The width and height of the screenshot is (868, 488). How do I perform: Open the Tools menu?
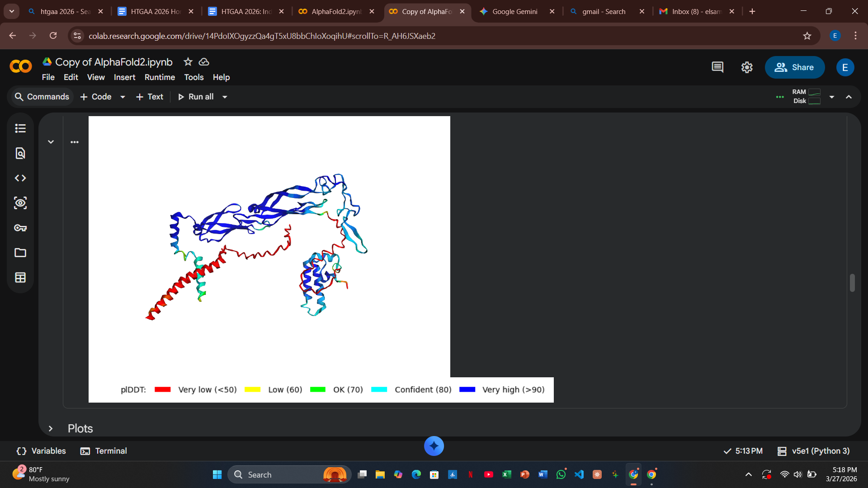194,77
